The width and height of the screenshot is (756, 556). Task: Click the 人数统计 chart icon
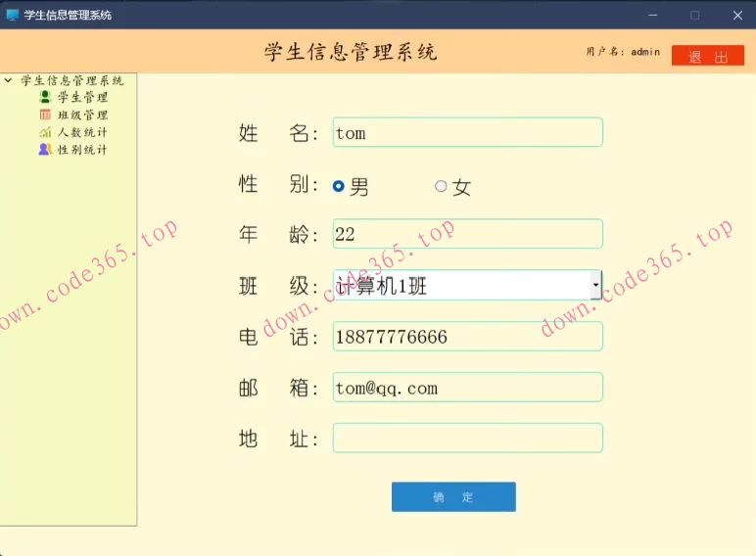point(45,132)
